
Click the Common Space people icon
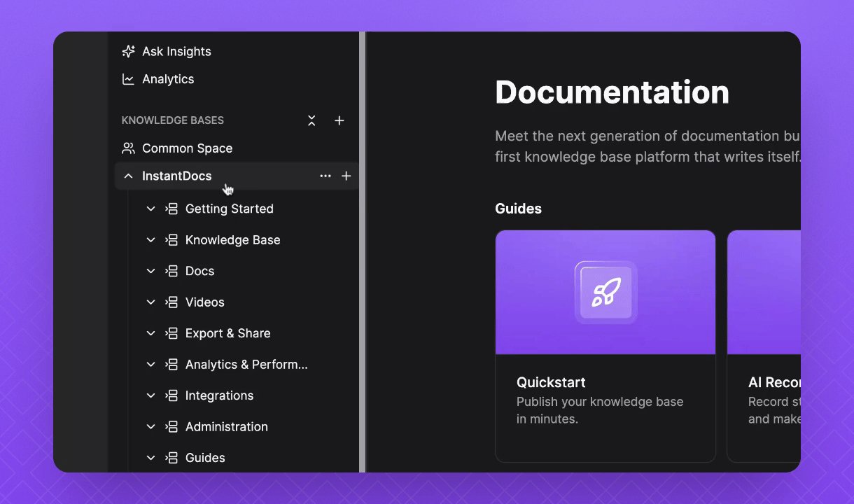coord(128,148)
